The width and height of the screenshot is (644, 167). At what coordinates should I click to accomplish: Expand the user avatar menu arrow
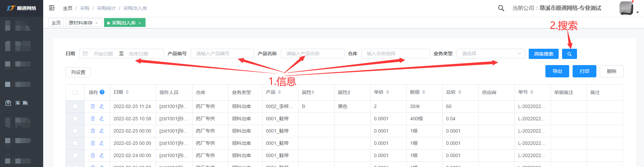[637, 12]
